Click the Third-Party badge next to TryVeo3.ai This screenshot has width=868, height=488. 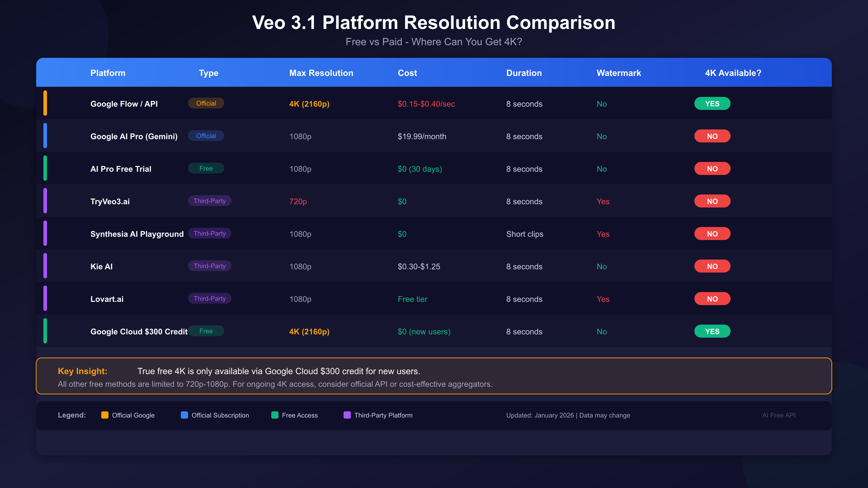pyautogui.click(x=209, y=201)
